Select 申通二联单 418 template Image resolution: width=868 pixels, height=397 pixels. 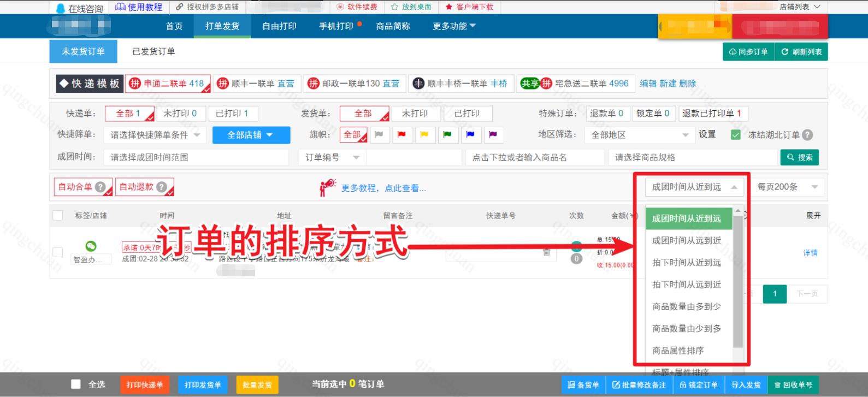(x=168, y=84)
